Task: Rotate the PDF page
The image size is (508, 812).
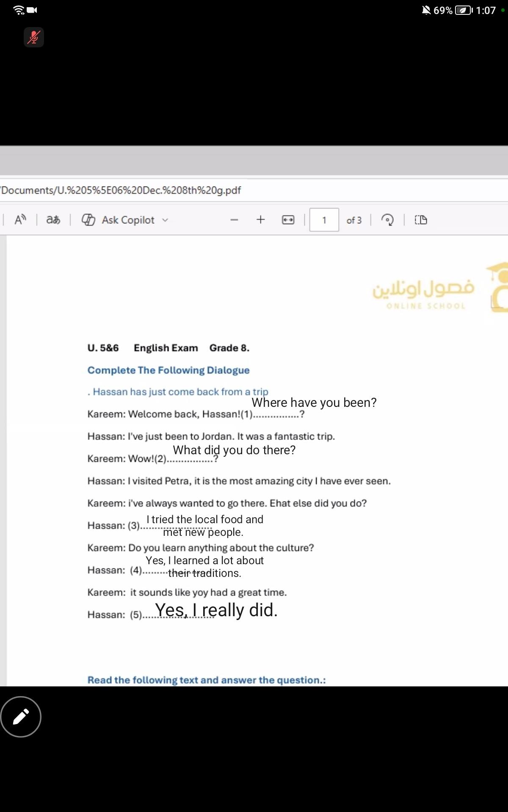Action: [387, 220]
